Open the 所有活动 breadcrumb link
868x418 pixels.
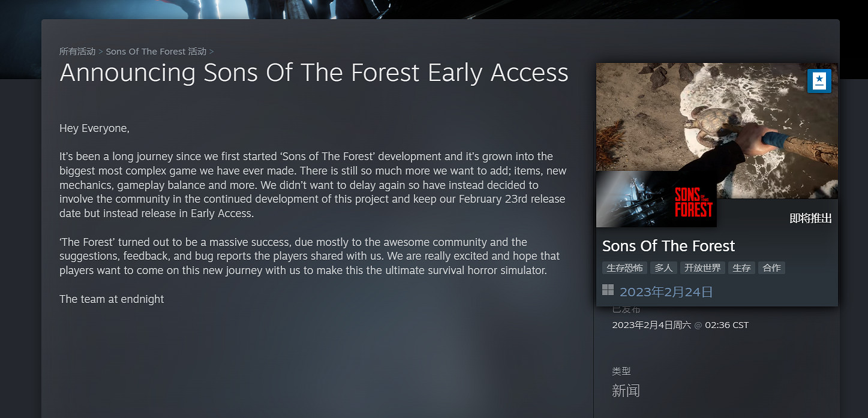[77, 52]
